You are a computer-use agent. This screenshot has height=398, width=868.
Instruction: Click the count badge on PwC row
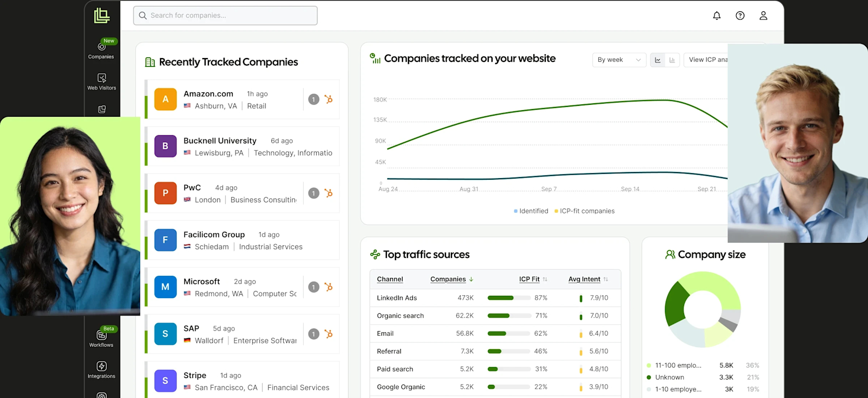pyautogui.click(x=314, y=193)
